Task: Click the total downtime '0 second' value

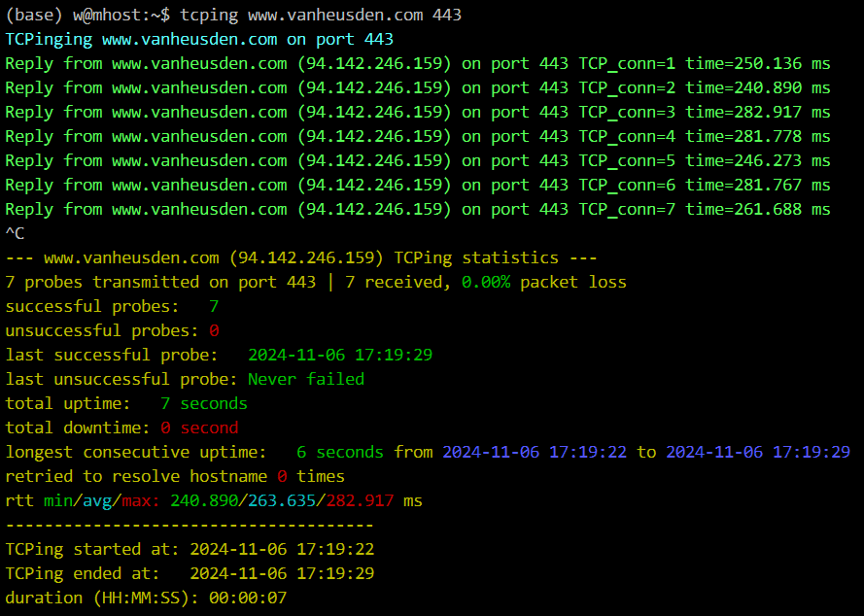Action: pos(199,428)
